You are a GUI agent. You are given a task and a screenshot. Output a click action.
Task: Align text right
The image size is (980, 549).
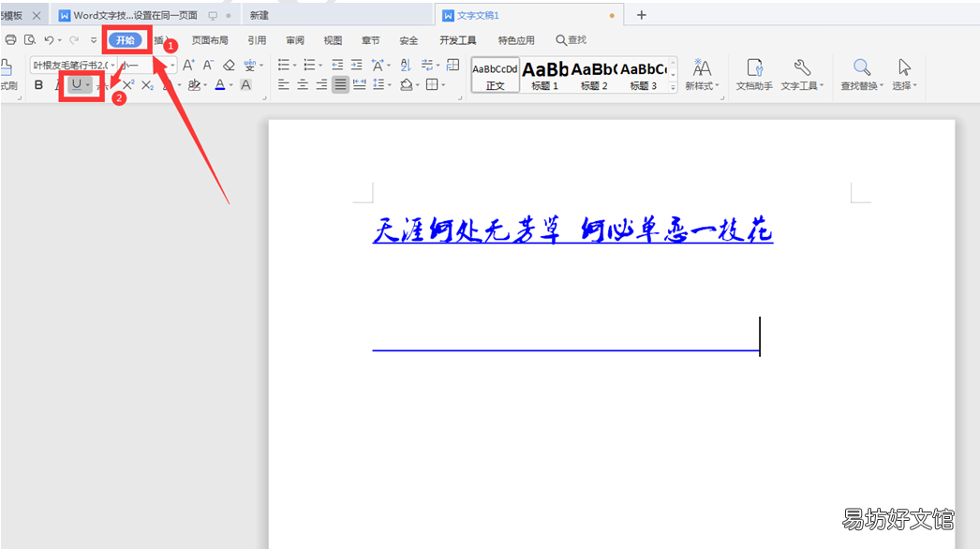321,85
